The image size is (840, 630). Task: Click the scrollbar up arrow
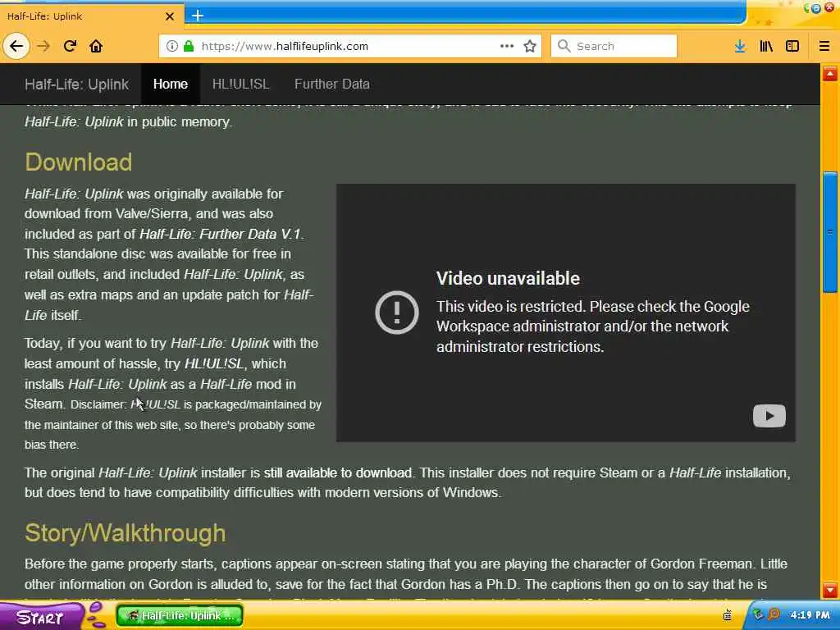tap(830, 74)
